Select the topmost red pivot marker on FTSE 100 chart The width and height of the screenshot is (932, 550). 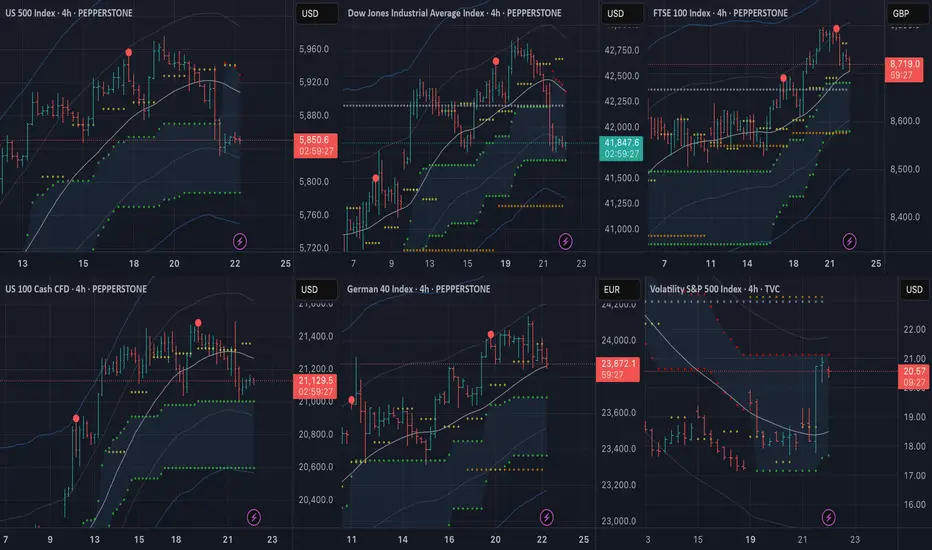(836, 29)
